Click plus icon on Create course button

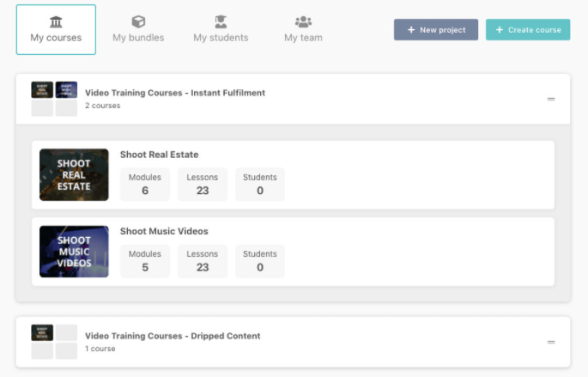[500, 30]
